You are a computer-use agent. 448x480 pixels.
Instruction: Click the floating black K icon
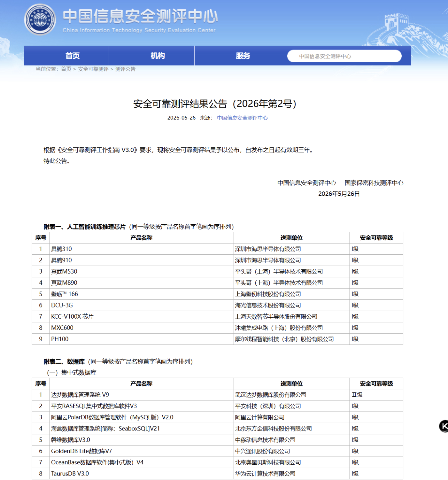pos(444,426)
